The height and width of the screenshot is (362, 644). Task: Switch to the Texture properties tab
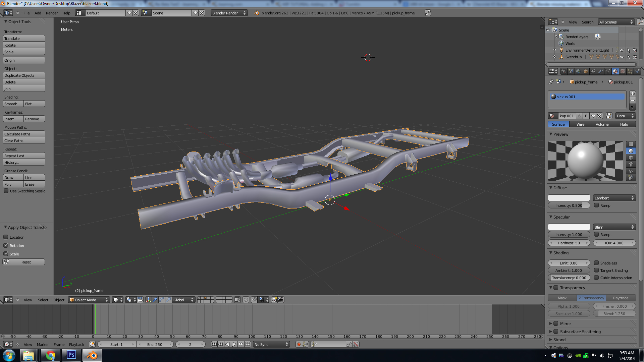pos(623,71)
